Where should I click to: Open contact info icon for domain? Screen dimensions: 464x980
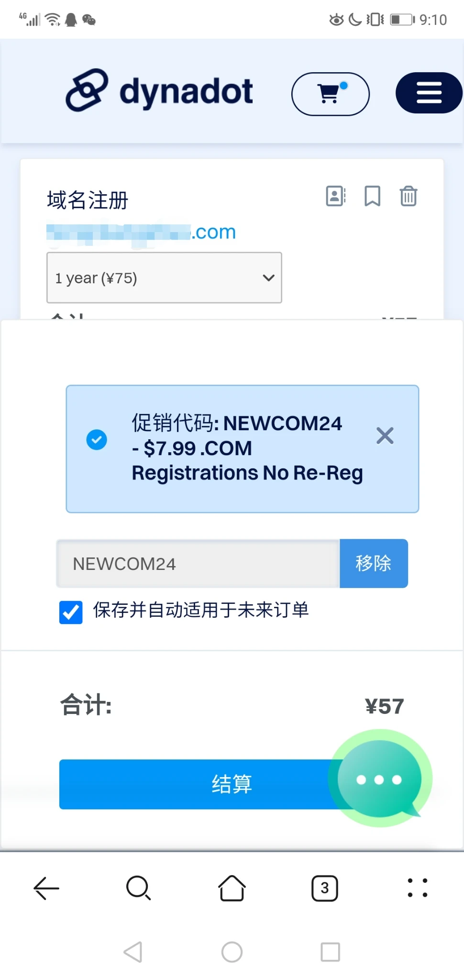[x=336, y=196]
